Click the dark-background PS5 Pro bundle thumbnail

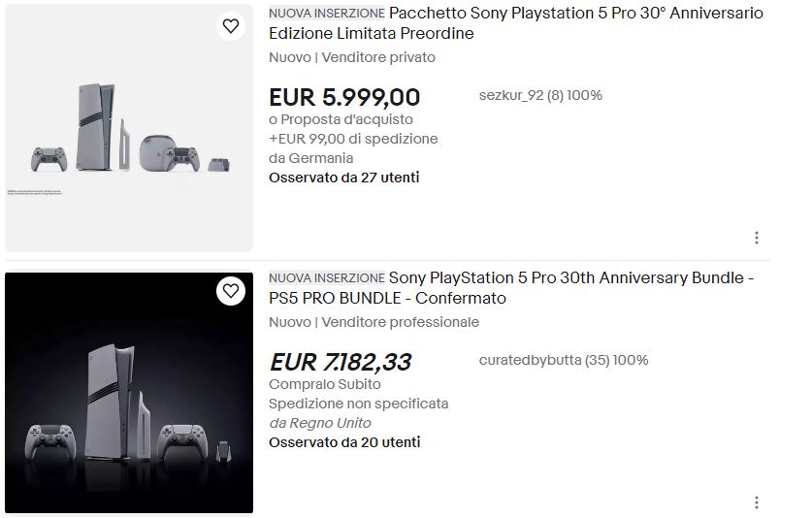(129, 393)
